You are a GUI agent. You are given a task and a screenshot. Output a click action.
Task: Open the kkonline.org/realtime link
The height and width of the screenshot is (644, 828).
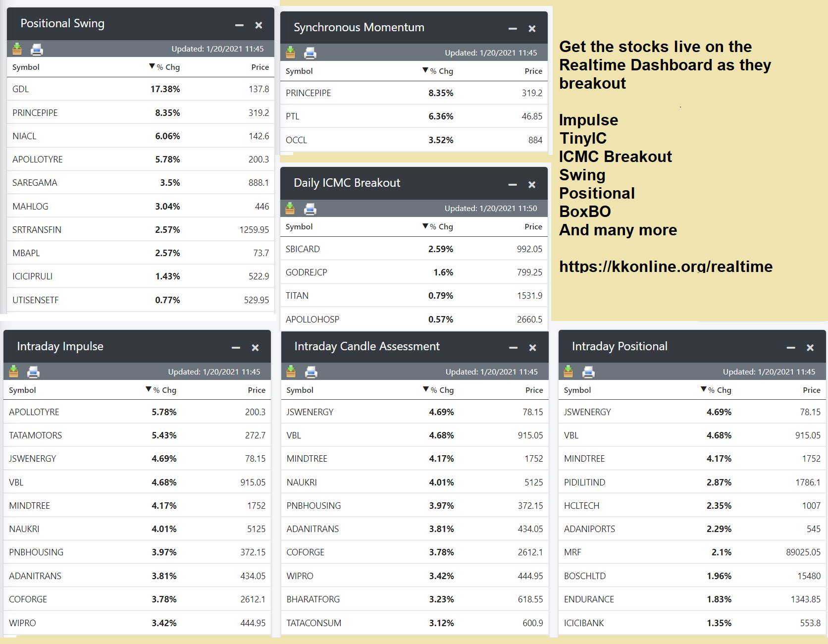666,267
